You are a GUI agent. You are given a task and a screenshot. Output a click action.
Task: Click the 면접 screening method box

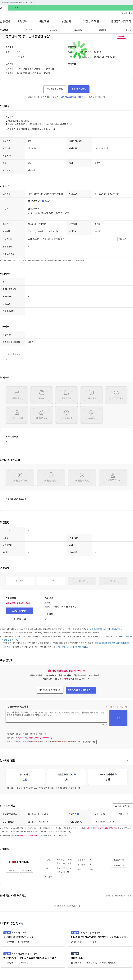click(51, 581)
